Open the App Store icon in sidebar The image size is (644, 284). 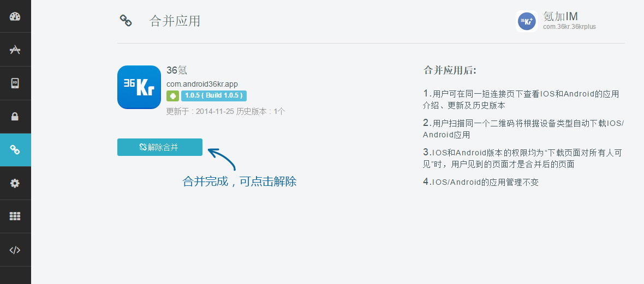[15, 50]
